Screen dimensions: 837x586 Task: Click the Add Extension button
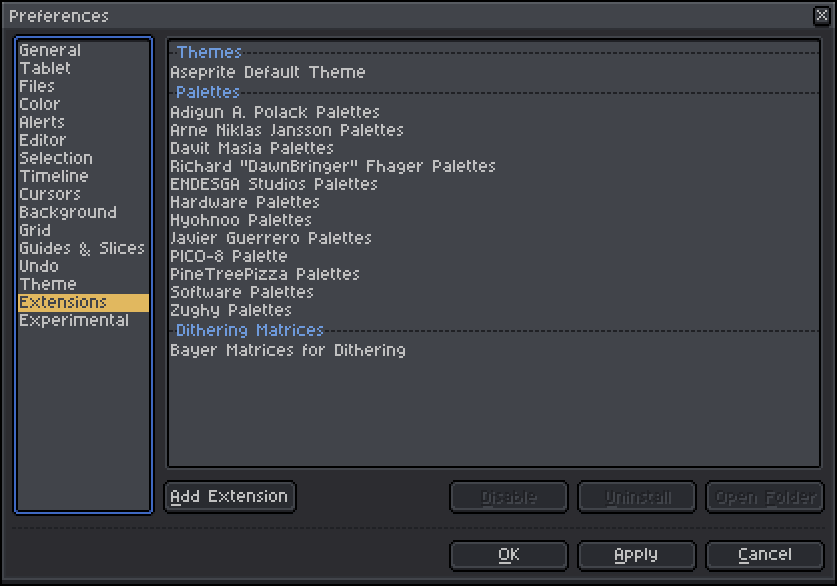pos(230,496)
